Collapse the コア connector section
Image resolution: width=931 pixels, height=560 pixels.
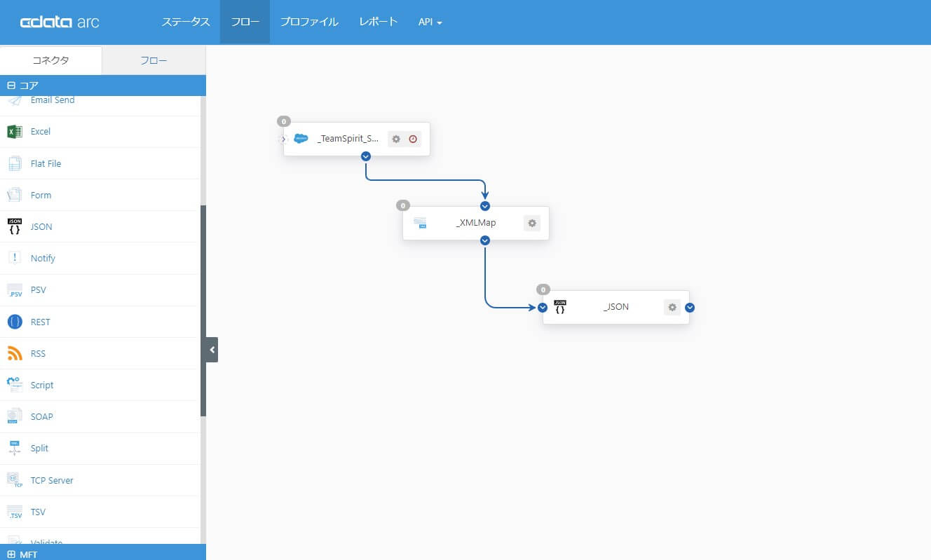[11, 86]
